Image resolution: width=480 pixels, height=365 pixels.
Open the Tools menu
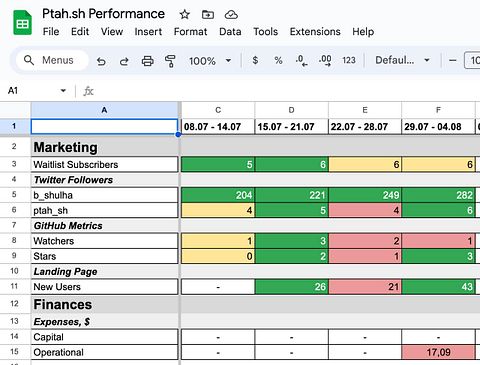(x=265, y=32)
